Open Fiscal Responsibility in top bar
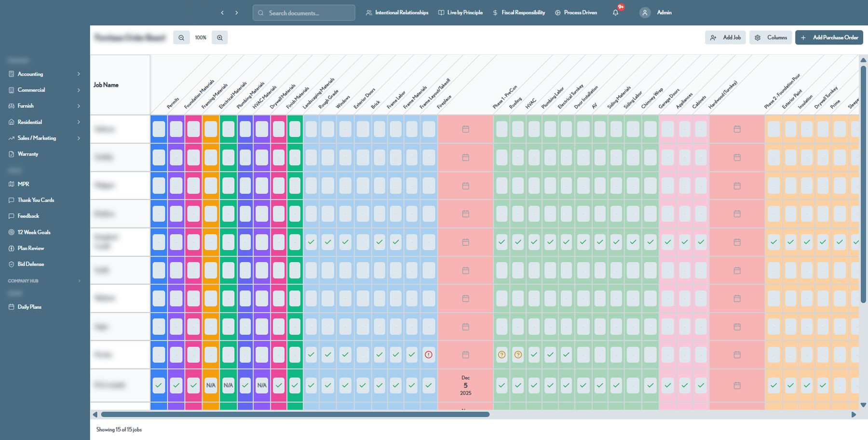 click(x=518, y=13)
